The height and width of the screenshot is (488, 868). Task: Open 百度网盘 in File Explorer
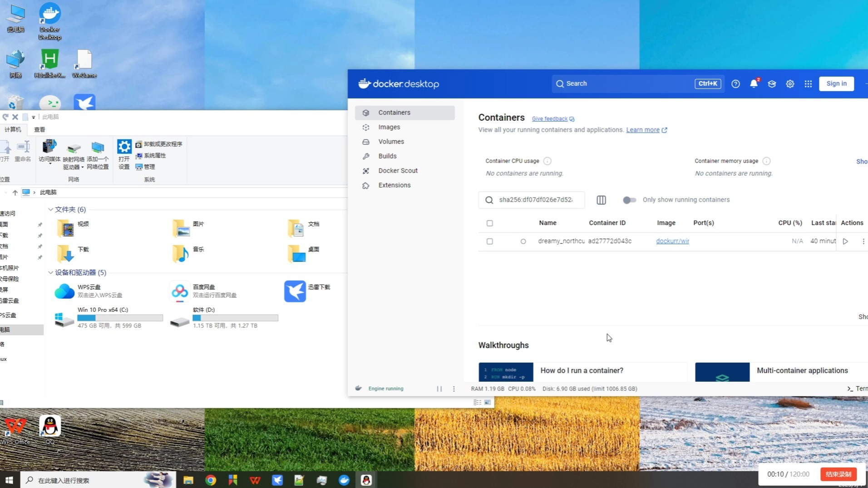click(x=203, y=291)
